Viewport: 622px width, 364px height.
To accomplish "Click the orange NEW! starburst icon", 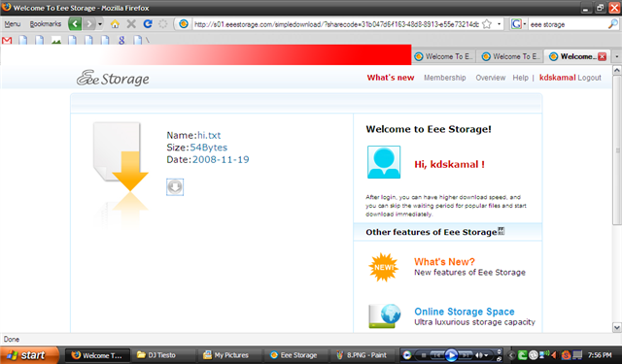I will click(383, 267).
